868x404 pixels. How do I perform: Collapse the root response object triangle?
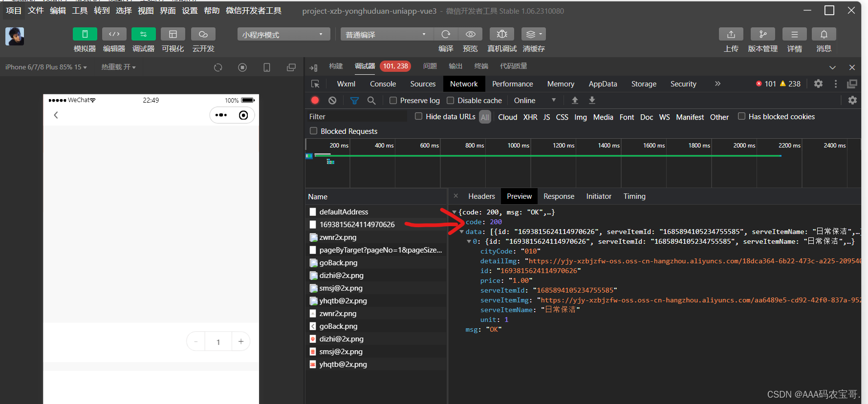click(x=455, y=213)
